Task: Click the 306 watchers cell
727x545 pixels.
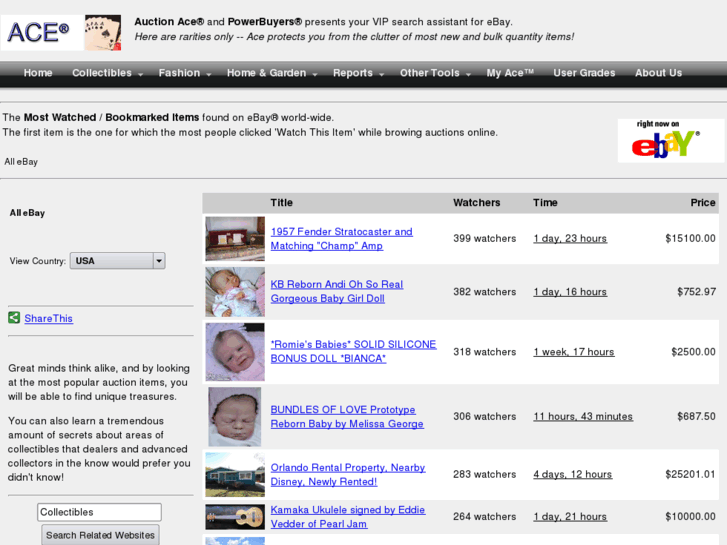Action: (x=485, y=417)
